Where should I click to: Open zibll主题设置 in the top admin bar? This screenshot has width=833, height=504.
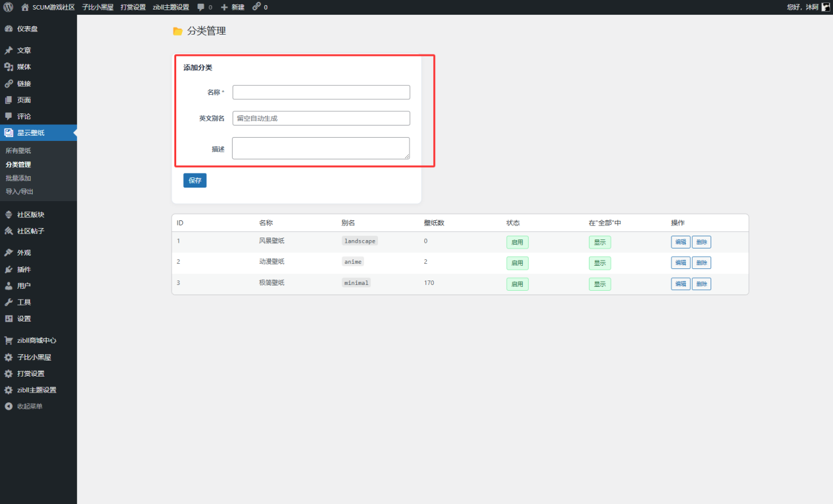(171, 7)
